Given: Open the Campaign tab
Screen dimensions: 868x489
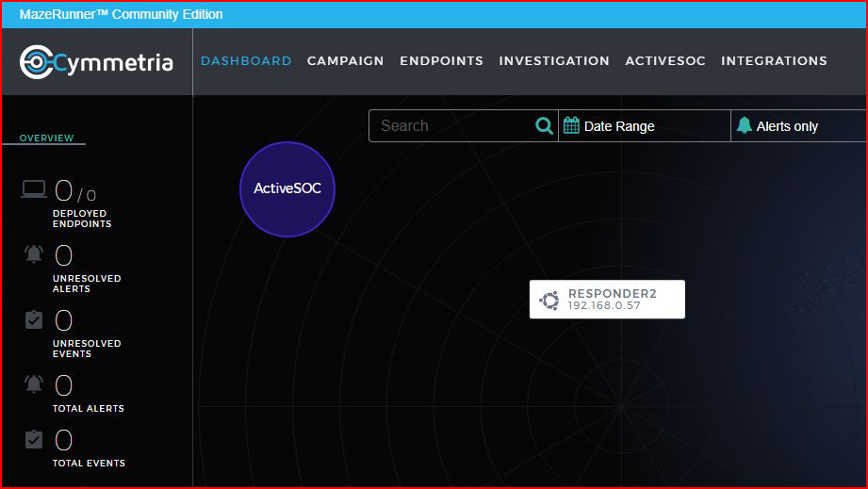Looking at the screenshot, I should 346,61.
